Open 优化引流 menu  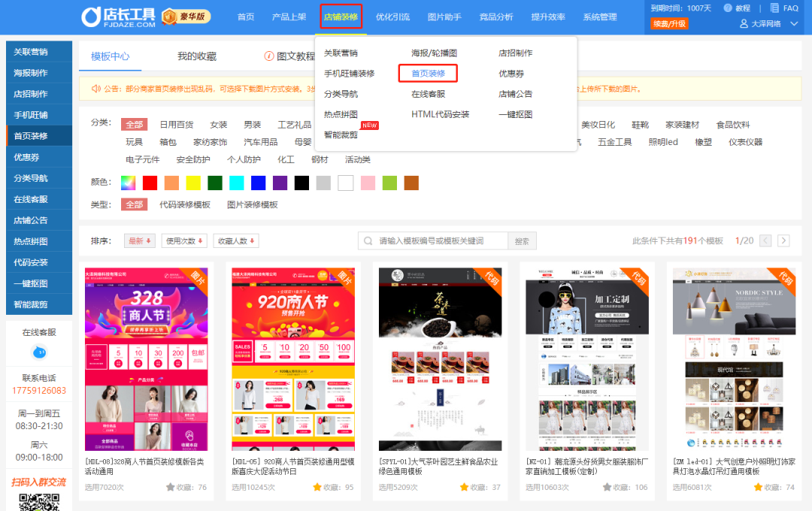392,17
